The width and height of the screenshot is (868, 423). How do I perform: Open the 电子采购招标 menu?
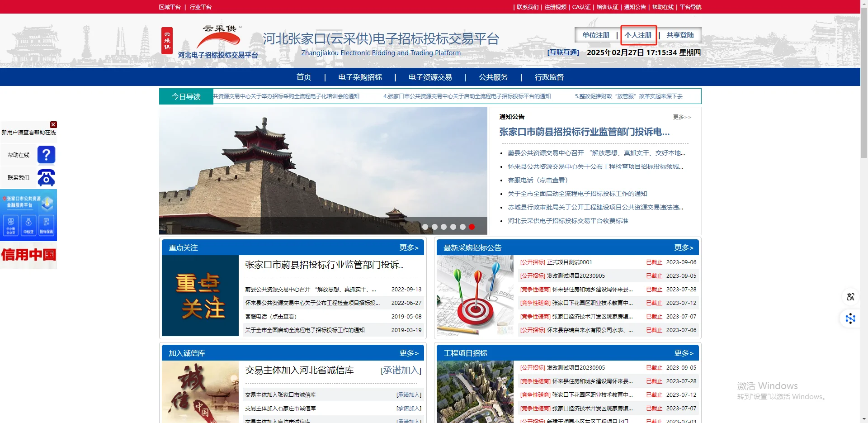[x=359, y=77]
